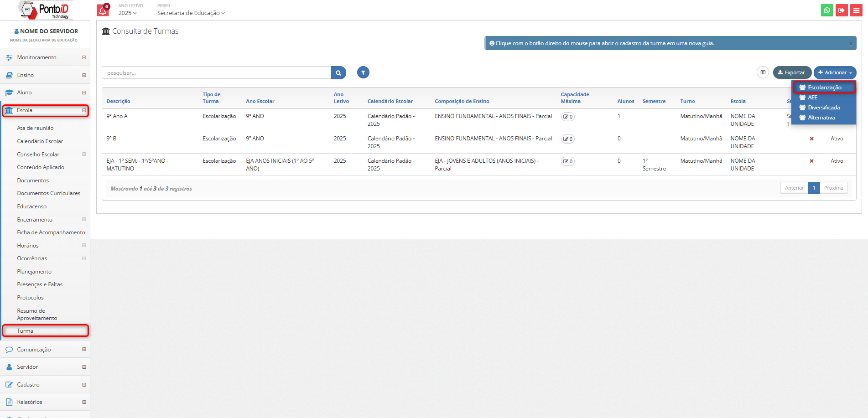This screenshot has height=418, width=868.
Task: Select Diversificada from Adicionar menu
Action: (824, 108)
